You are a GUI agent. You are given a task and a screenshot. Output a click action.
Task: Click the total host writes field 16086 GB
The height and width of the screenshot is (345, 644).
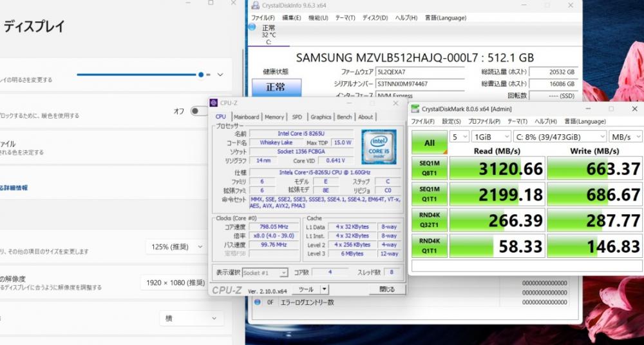[x=553, y=84]
